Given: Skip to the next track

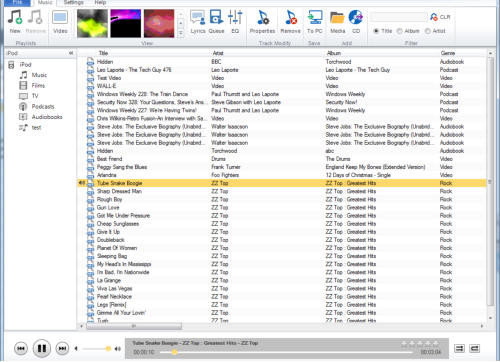Looking at the screenshot, I should click(62, 349).
